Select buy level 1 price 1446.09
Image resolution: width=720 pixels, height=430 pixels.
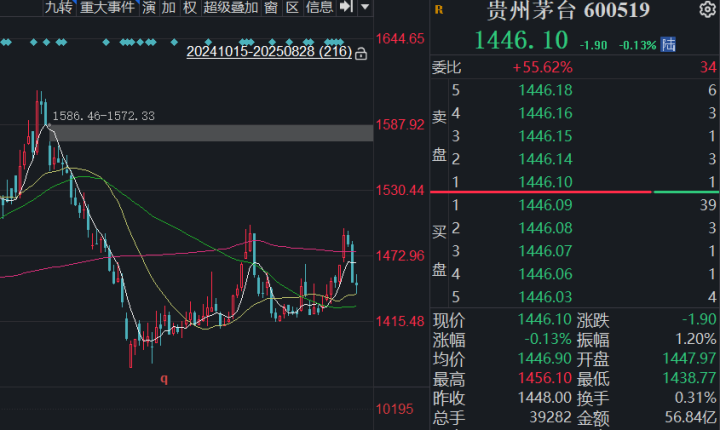pyautogui.click(x=545, y=205)
